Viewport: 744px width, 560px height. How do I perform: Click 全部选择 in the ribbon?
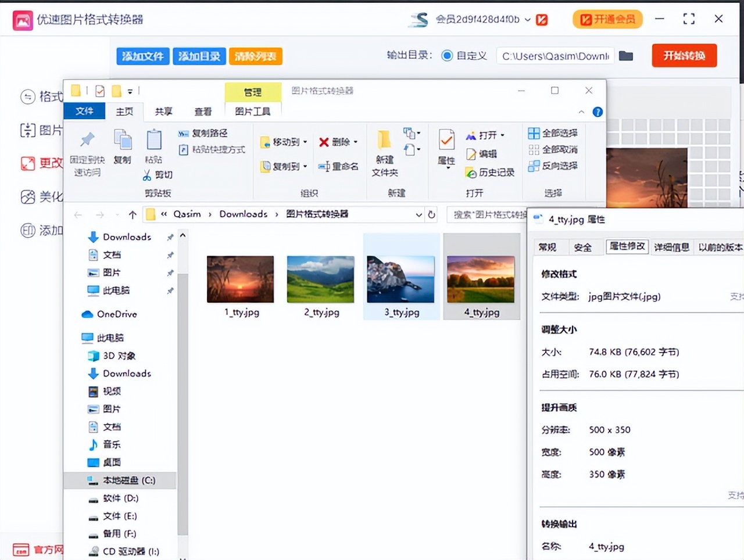(553, 133)
